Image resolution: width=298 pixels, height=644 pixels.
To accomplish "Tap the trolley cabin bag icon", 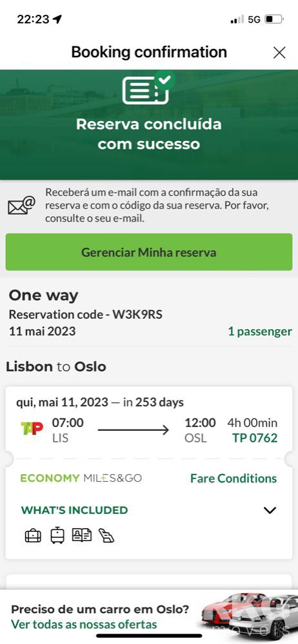I will 57,535.
